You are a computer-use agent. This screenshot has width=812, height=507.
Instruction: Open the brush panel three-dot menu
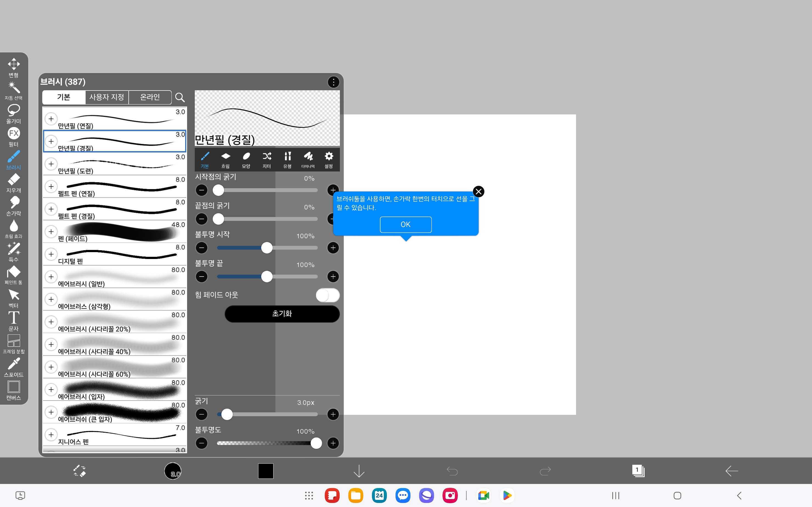[333, 82]
